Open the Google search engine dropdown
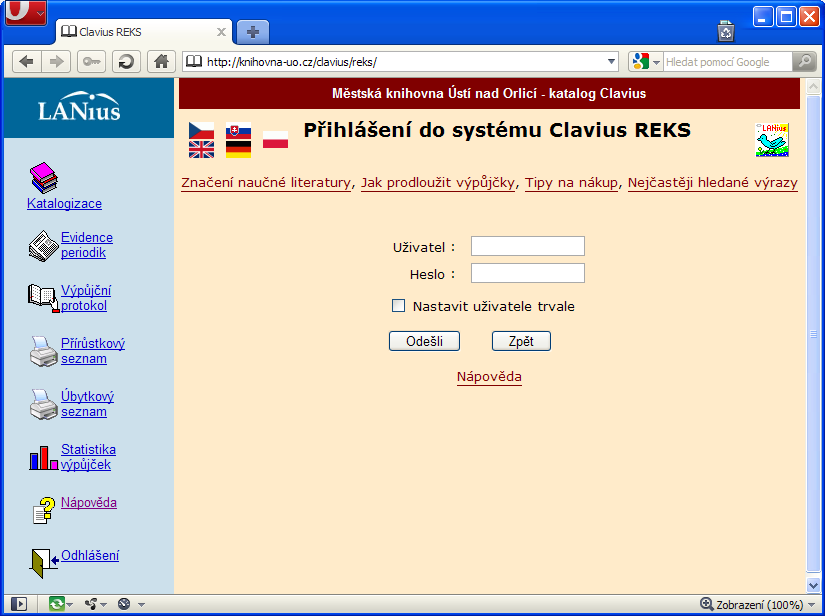Viewport: 825px width, 616px height. (656, 62)
